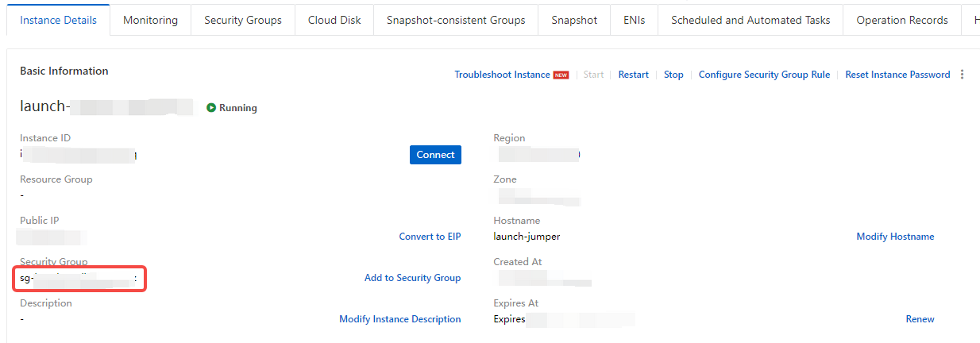Switch to the Security Groups tab
The height and width of the screenshot is (343, 980).
pos(242,20)
